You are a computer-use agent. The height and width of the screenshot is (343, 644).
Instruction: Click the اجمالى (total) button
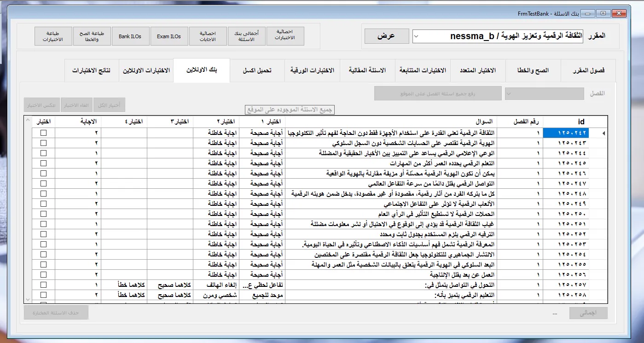[x=588, y=313]
